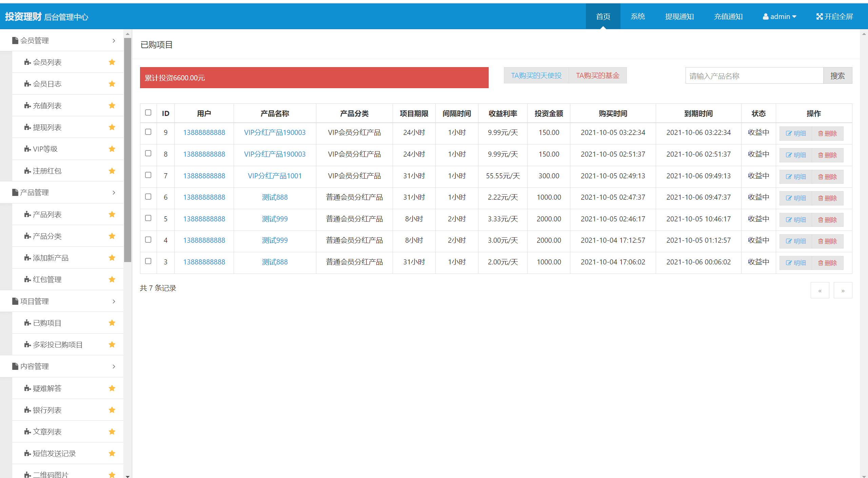Click the fullscreen icon labeled 开启全屏
Screen dimensions: 868x478
tap(819, 17)
